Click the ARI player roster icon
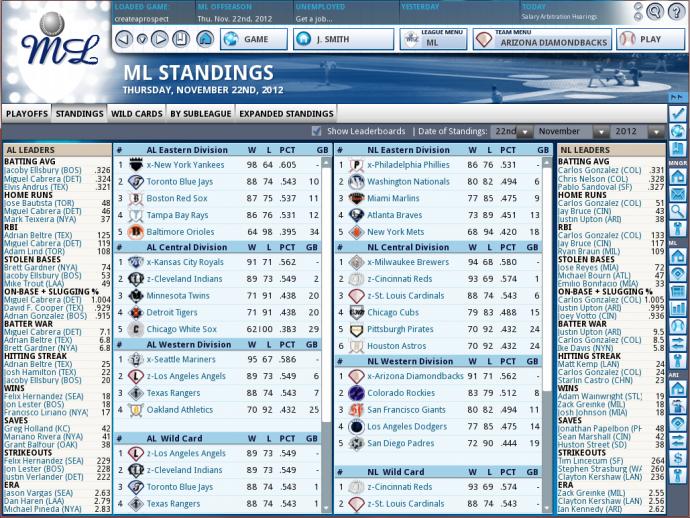Viewport: 690px width, 518px height. [x=678, y=406]
